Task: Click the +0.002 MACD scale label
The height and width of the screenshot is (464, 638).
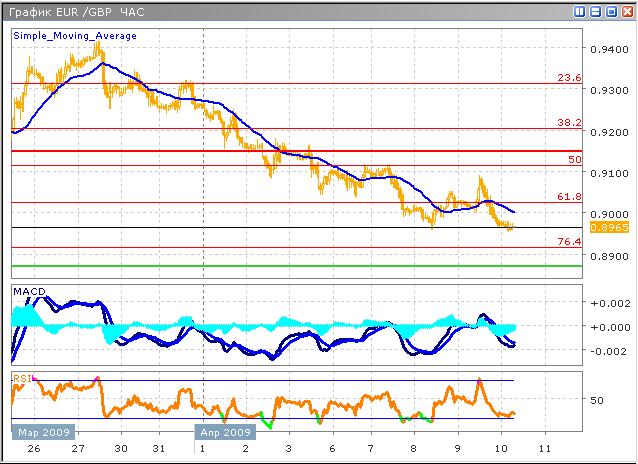Action: click(x=607, y=303)
